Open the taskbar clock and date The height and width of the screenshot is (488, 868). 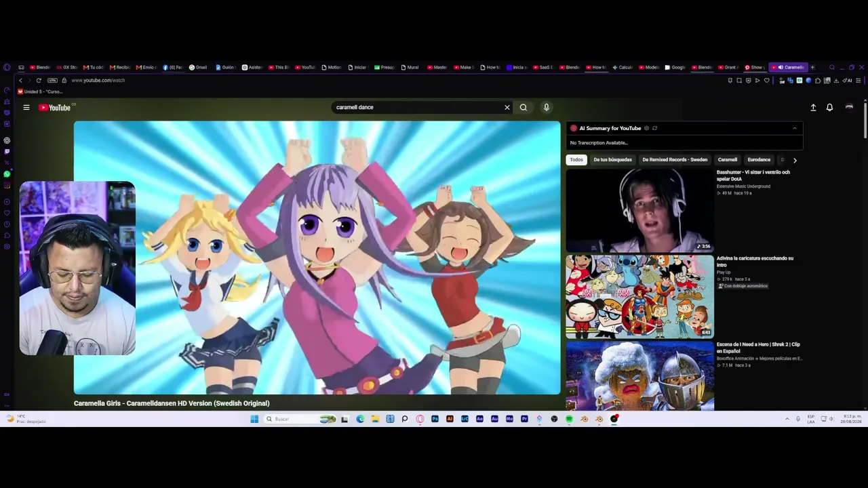pyautogui.click(x=852, y=419)
